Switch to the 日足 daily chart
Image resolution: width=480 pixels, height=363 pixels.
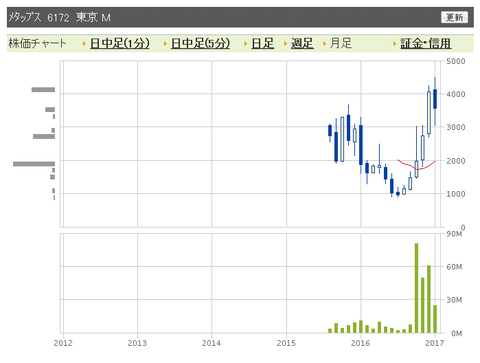tap(263, 43)
